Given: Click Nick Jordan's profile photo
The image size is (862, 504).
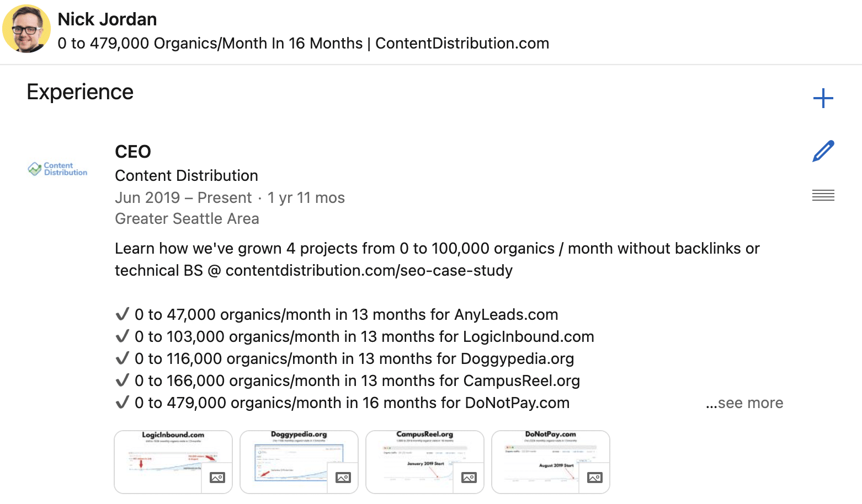Looking at the screenshot, I should [x=26, y=29].
